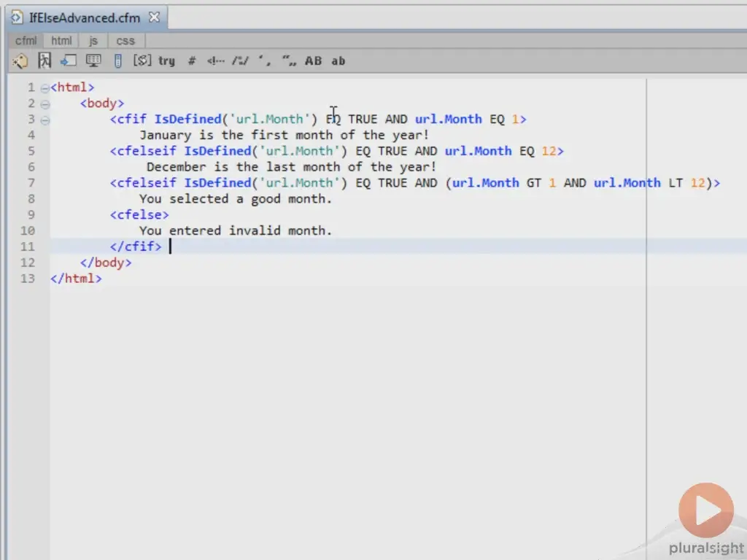Switch to the cfml toolbar tab
Viewport: 747px width, 560px height.
click(26, 41)
